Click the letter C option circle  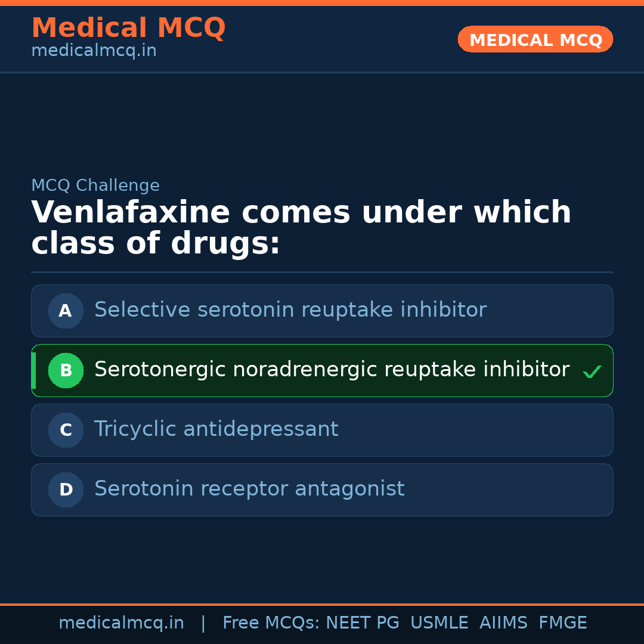(66, 430)
